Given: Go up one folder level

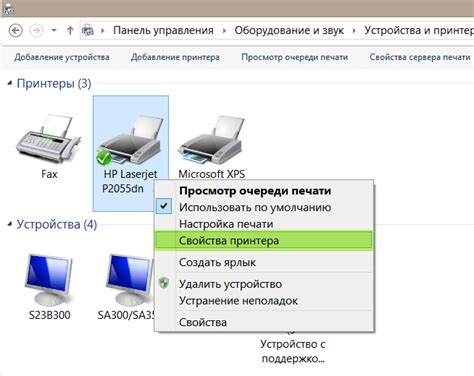Looking at the screenshot, I should [70, 31].
